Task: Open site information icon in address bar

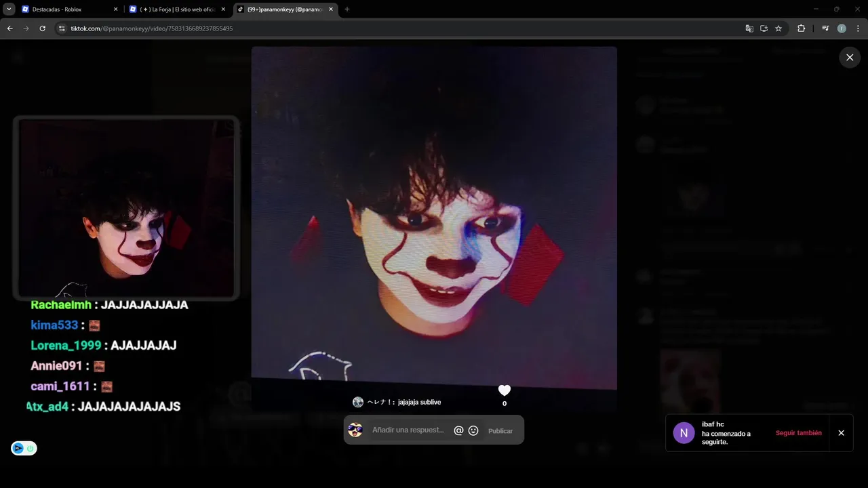Action: (x=62, y=28)
